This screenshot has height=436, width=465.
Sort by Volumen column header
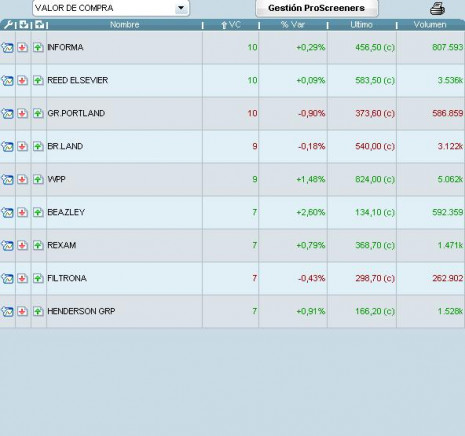coord(430,25)
